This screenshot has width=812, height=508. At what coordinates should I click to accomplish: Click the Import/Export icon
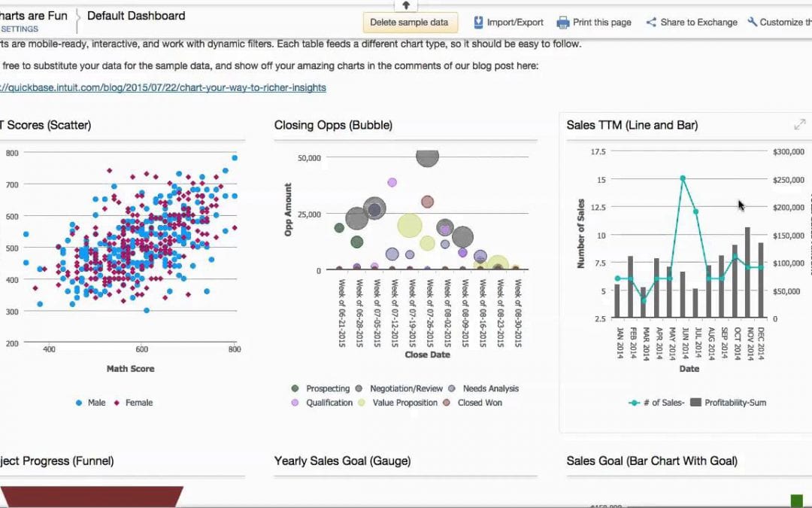point(478,23)
